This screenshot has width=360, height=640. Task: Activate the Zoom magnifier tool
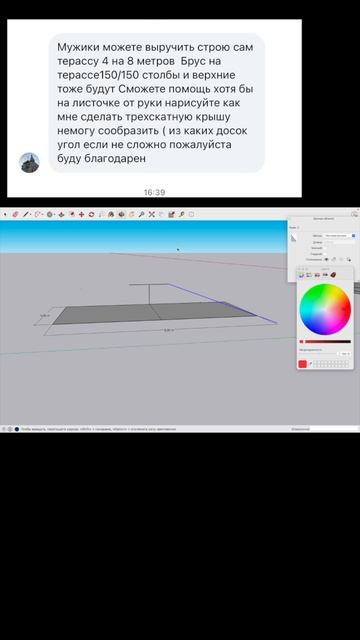[x=142, y=214]
